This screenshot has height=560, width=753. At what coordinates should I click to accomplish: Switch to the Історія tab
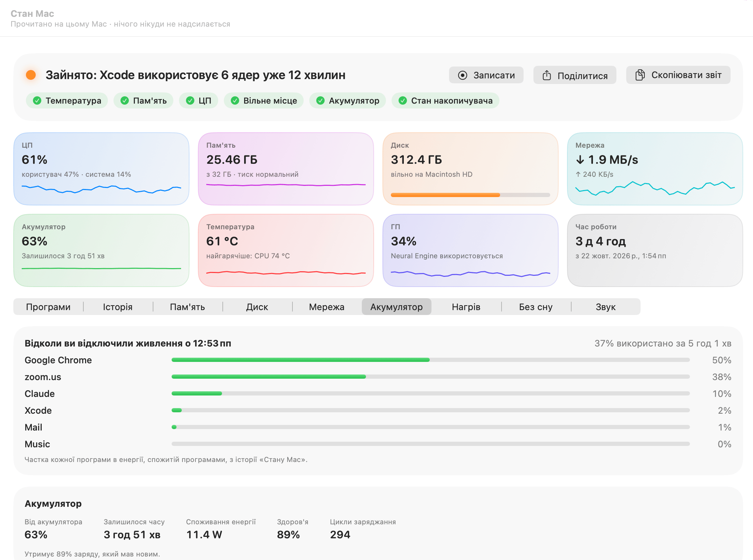pos(118,307)
